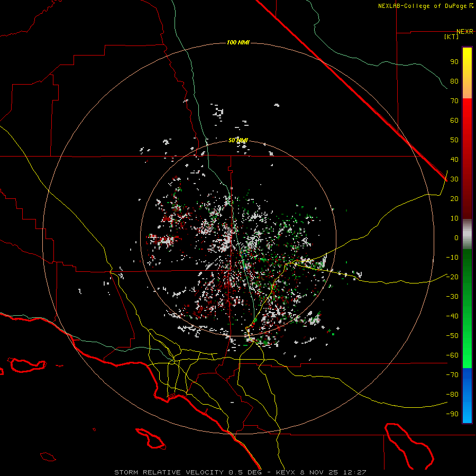476x476 pixels.
Task: Click the green segment of the color bar
Action: point(467,309)
